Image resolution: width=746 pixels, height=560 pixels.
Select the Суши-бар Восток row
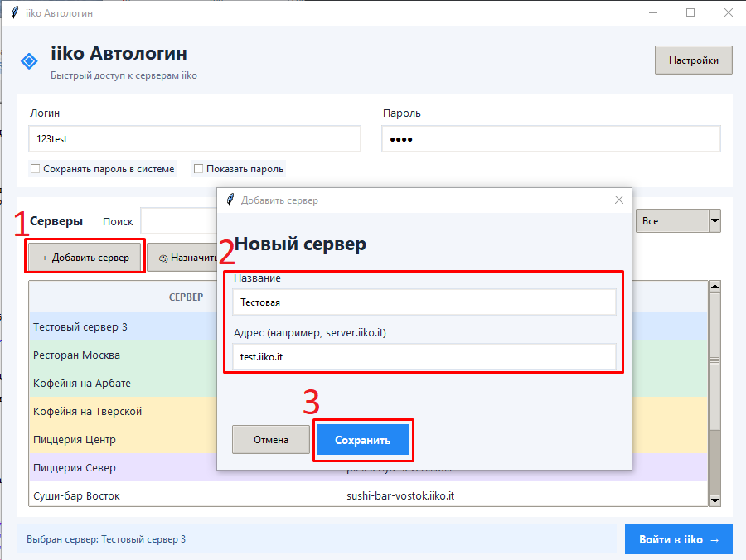[x=368, y=495]
